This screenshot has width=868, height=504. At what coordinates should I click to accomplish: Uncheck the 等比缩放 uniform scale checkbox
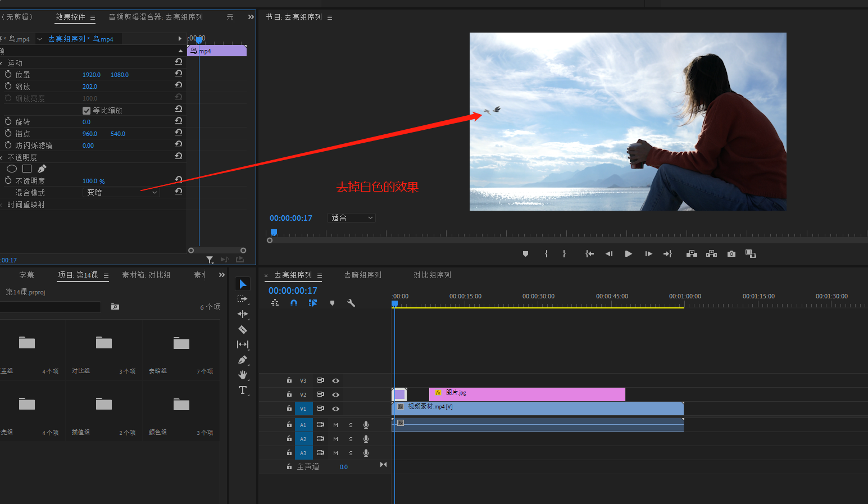(x=87, y=111)
